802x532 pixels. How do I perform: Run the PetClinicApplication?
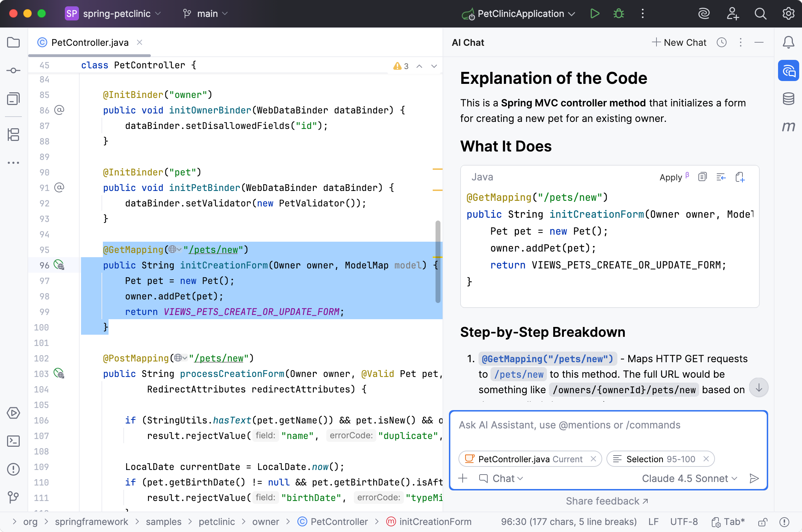pos(594,14)
